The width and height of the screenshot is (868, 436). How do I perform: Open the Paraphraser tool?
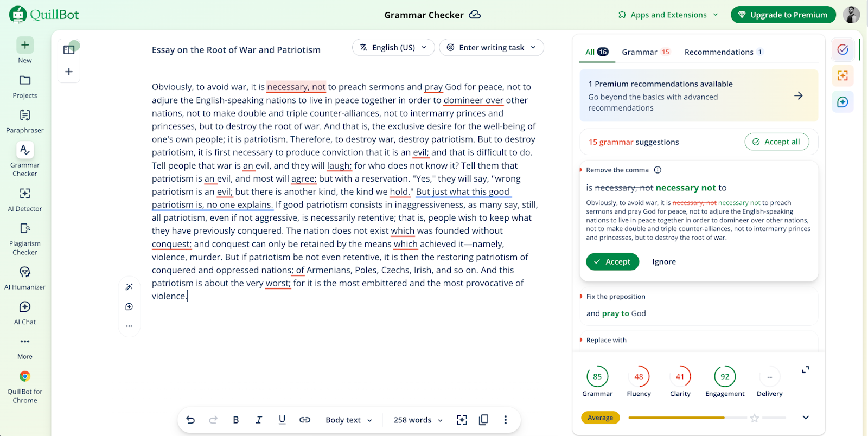[25, 121]
